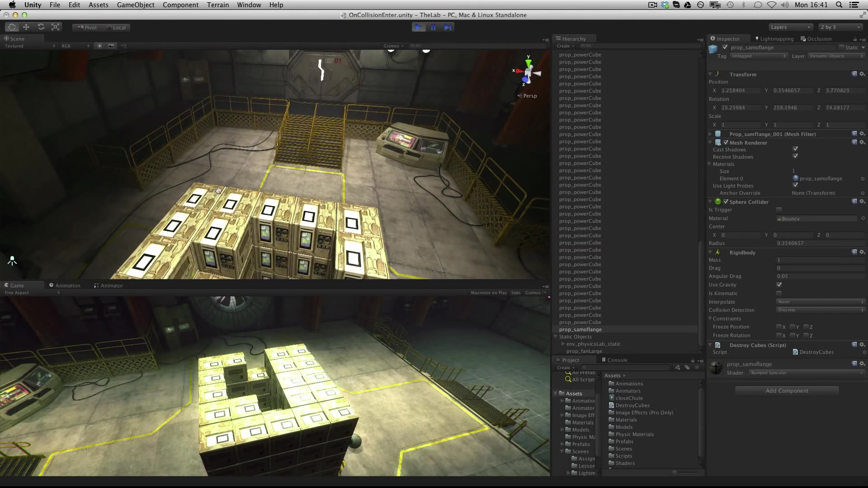Select the Rotate tool

pos(41,27)
